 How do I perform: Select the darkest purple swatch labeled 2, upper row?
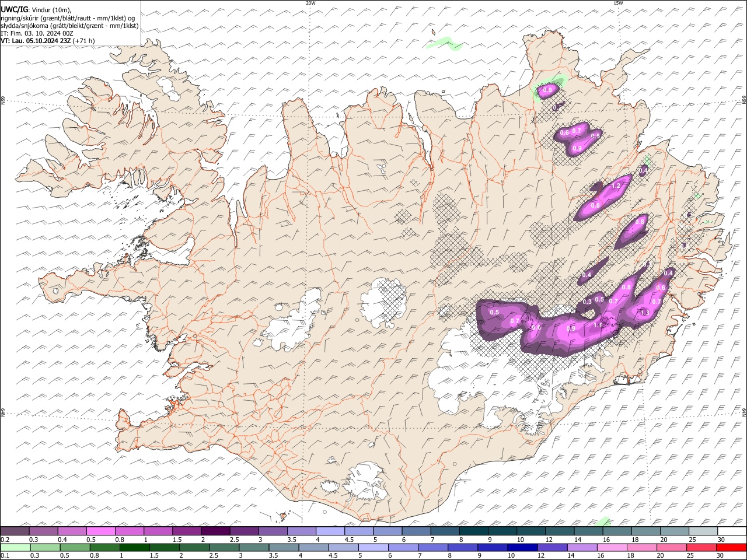pos(215,531)
